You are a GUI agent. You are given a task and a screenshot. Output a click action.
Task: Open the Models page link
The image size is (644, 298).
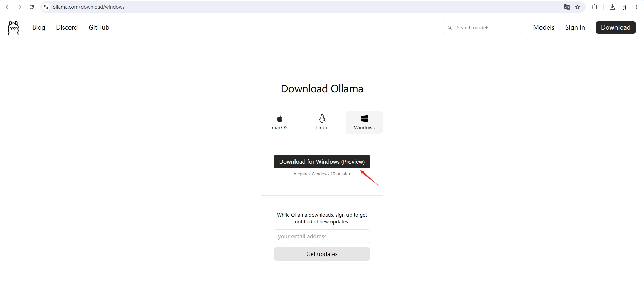click(x=544, y=28)
